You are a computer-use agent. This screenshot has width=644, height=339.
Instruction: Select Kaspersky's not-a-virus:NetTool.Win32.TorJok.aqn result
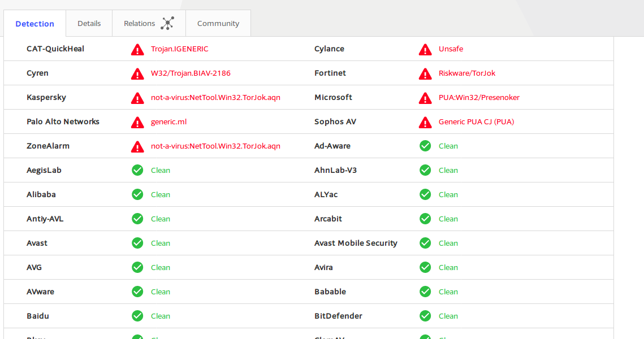pos(215,97)
